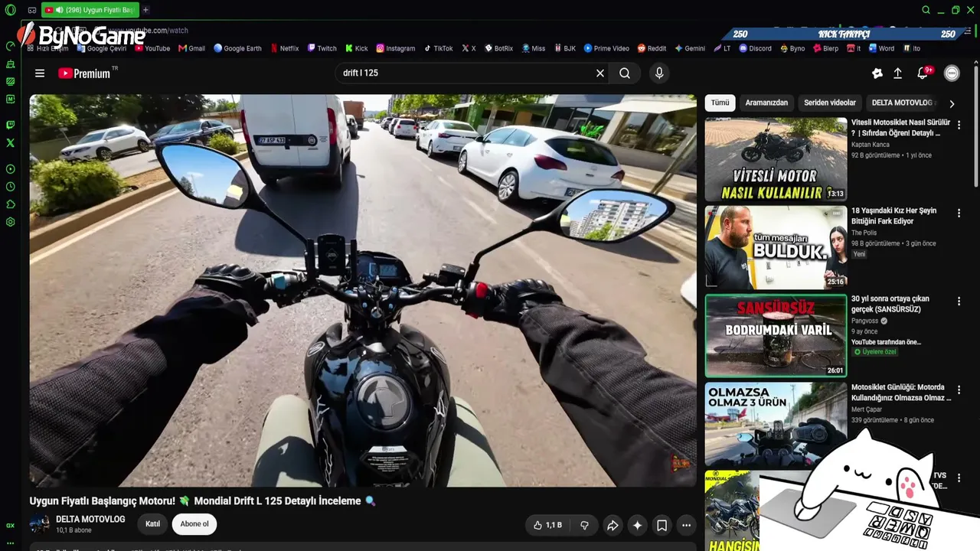The width and height of the screenshot is (980, 551).
Task: Open the YouTube notifications bell
Action: click(x=923, y=73)
